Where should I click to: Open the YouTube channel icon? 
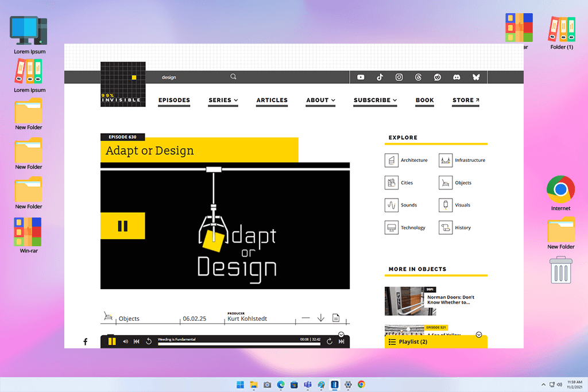click(x=361, y=77)
